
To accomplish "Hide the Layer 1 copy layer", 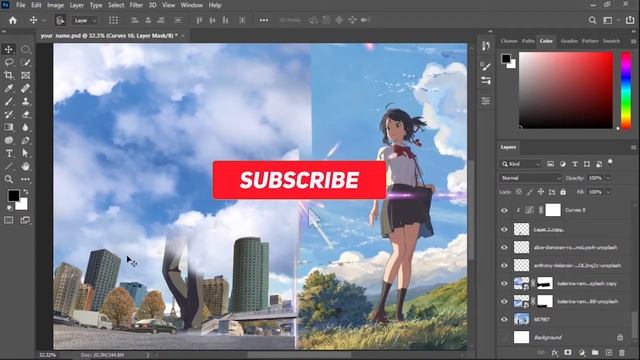I will [x=504, y=229].
